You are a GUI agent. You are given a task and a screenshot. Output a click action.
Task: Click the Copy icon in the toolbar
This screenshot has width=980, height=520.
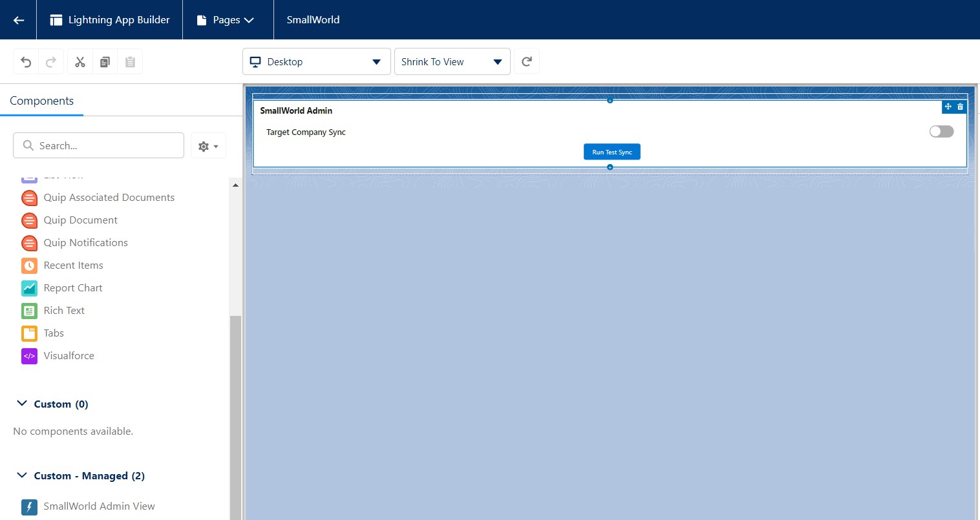tap(105, 61)
